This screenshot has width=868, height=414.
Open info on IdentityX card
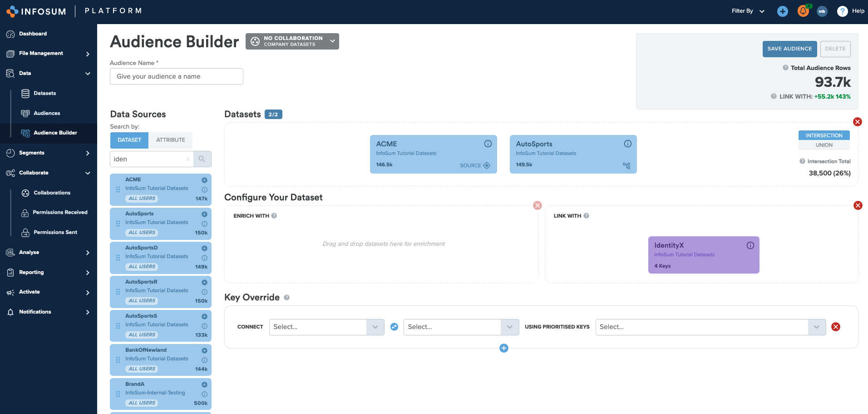[750, 245]
